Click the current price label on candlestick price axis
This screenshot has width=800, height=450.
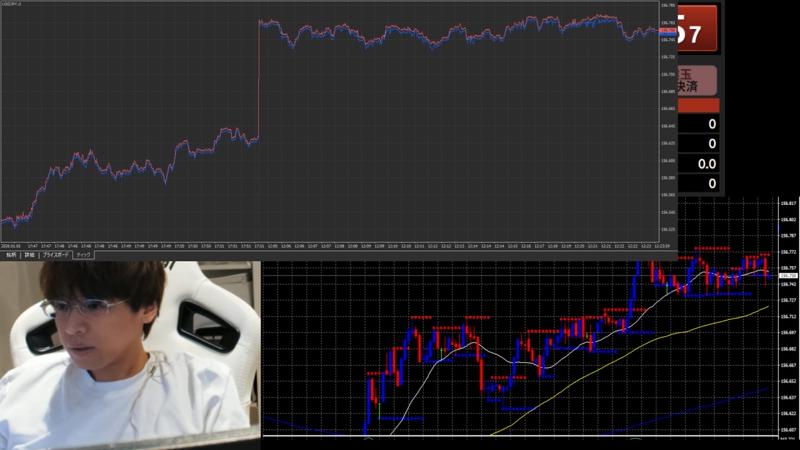coord(788,275)
